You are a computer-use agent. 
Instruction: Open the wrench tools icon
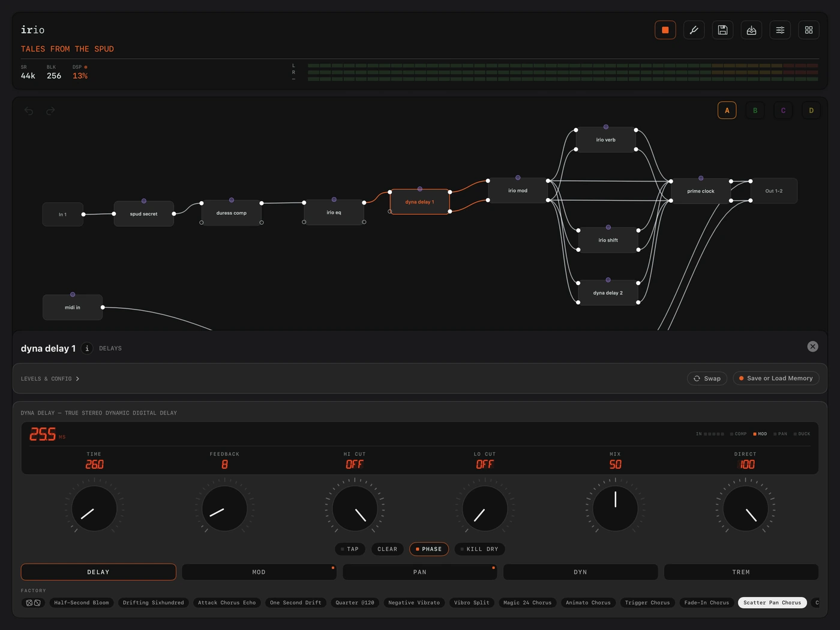694,30
